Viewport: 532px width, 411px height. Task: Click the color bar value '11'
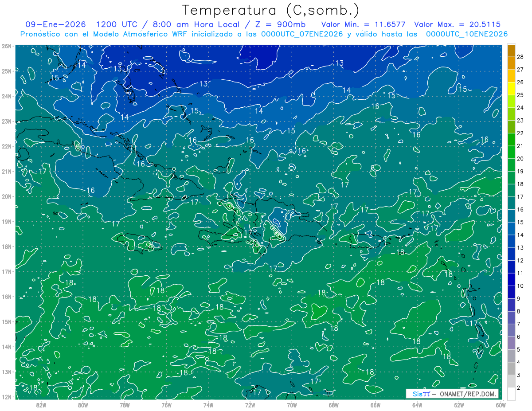[x=520, y=273]
